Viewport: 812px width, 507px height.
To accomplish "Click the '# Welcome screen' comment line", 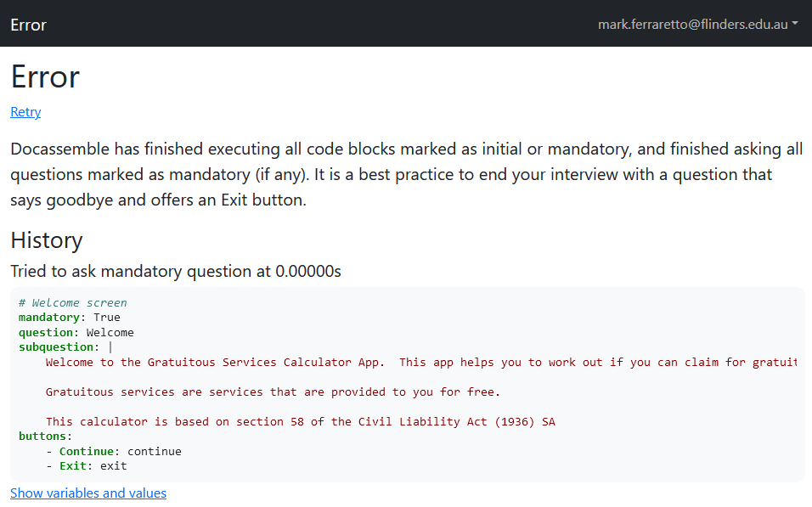I will (73, 302).
